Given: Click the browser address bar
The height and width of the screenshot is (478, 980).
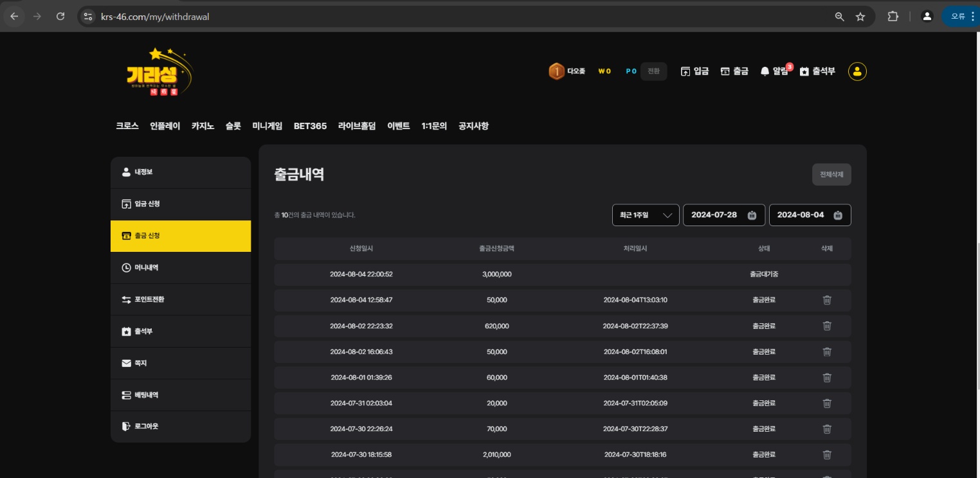Looking at the screenshot, I should tap(450, 17).
